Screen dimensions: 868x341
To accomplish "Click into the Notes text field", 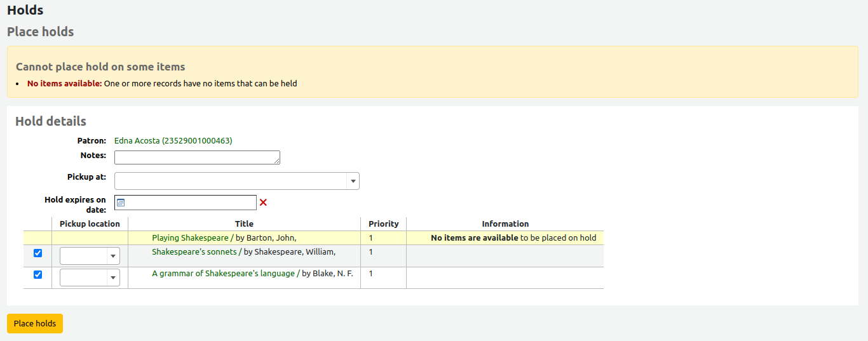I will point(196,157).
